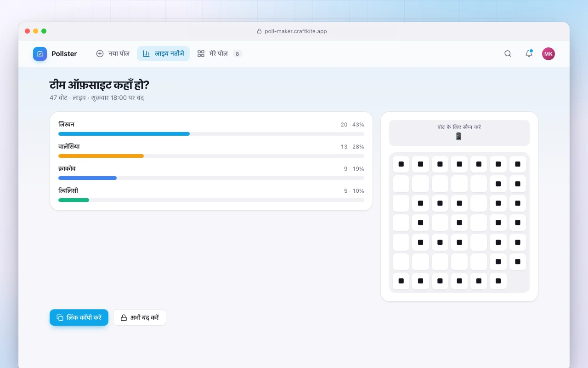Click the grid icon beside मेरे पोल
This screenshot has height=368, width=588.
201,54
